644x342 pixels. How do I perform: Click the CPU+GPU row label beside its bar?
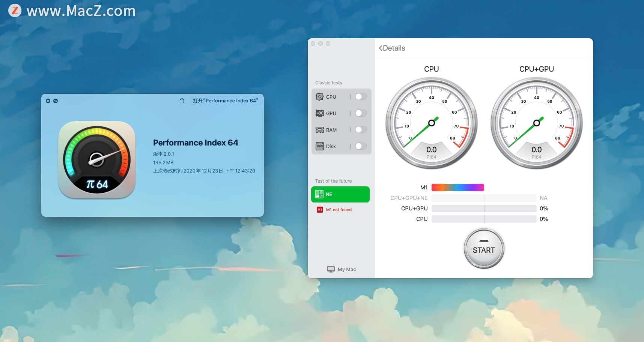[x=415, y=208]
